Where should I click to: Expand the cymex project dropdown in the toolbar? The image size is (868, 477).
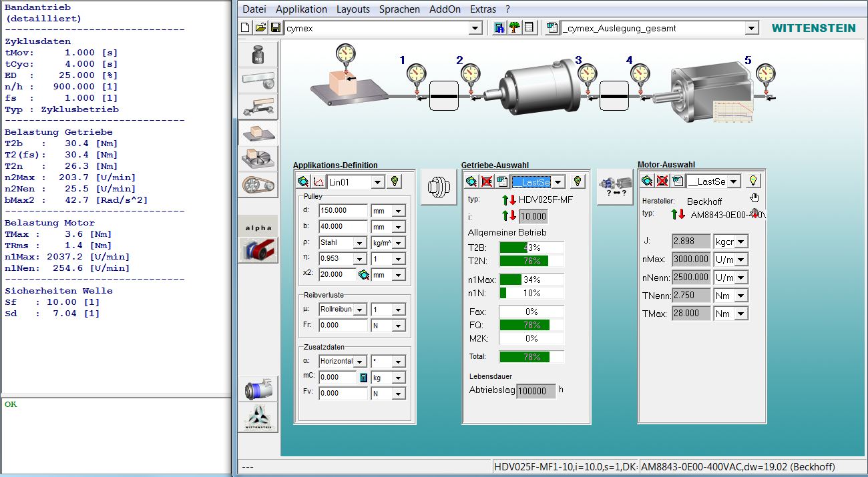[475, 28]
